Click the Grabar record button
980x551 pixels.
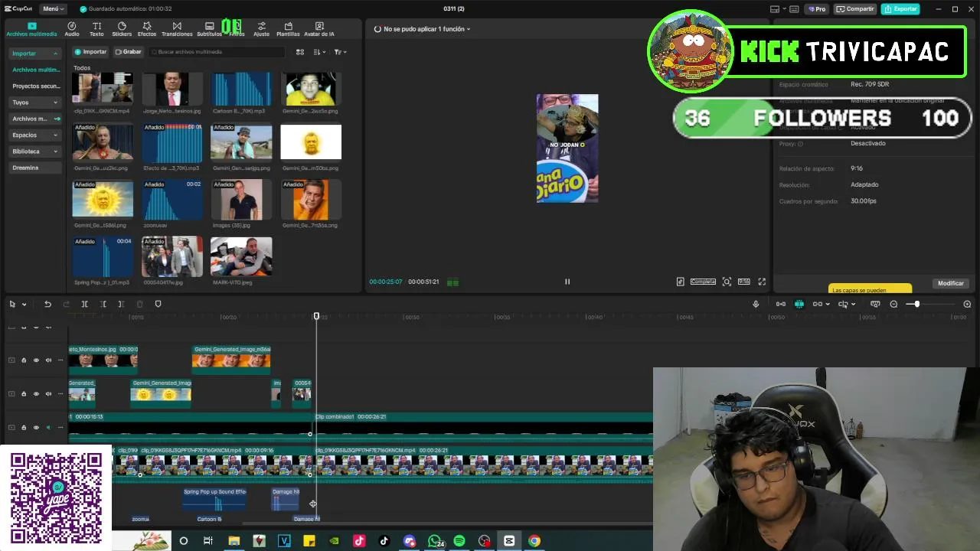point(129,52)
